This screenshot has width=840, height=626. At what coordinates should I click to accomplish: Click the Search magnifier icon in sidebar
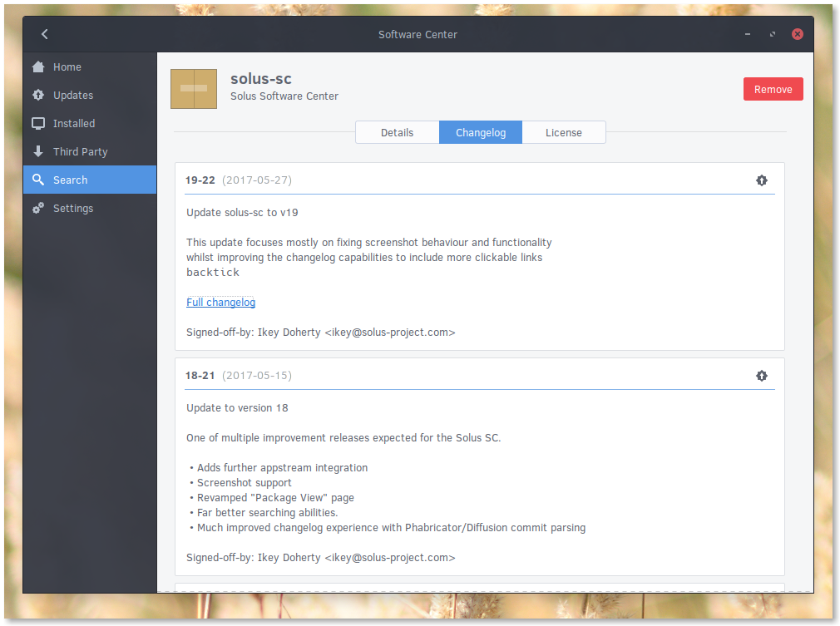38,180
